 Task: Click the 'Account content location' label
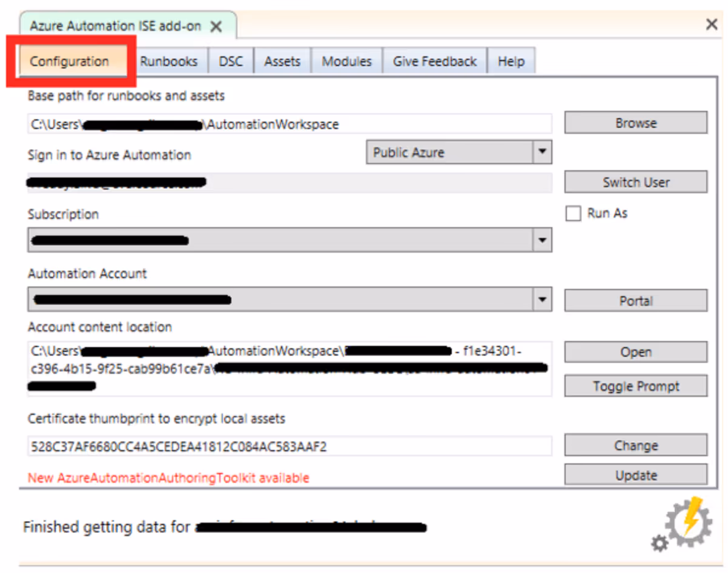point(100,327)
